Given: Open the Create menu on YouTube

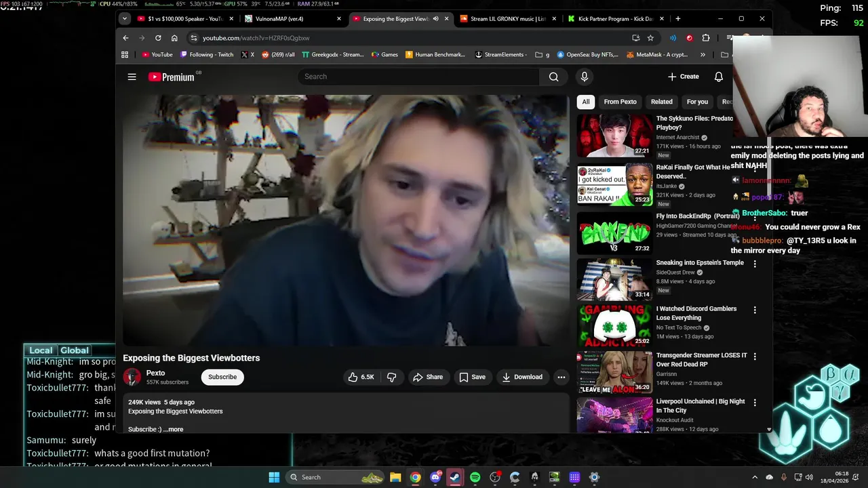Looking at the screenshot, I should [683, 77].
